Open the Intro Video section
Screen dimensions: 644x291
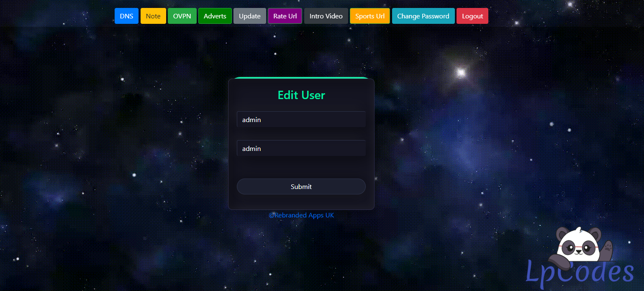(326, 16)
